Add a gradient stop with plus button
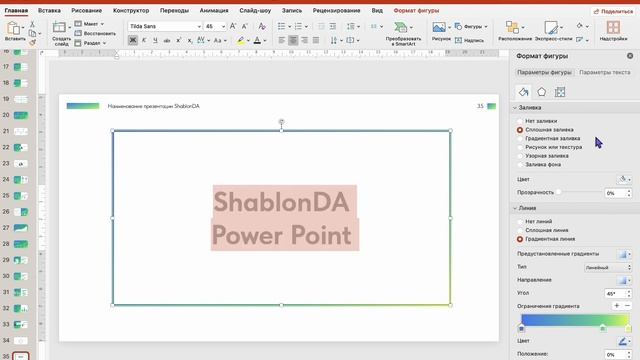 tap(617, 306)
